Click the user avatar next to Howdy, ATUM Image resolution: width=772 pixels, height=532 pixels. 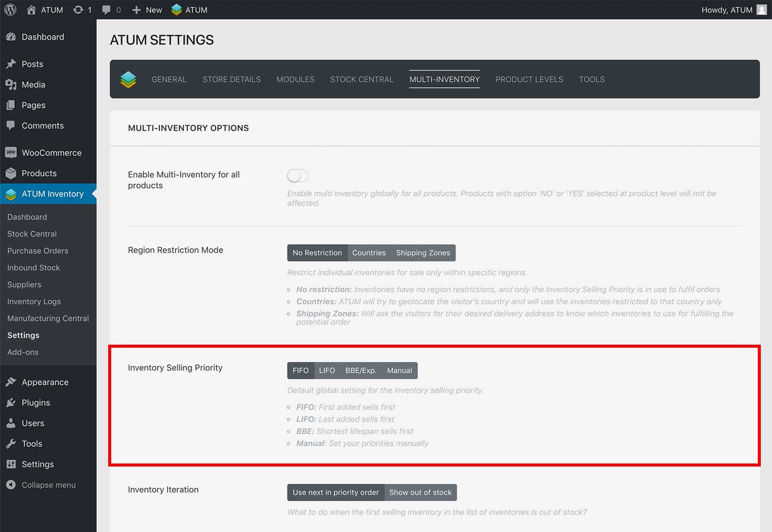coord(761,10)
